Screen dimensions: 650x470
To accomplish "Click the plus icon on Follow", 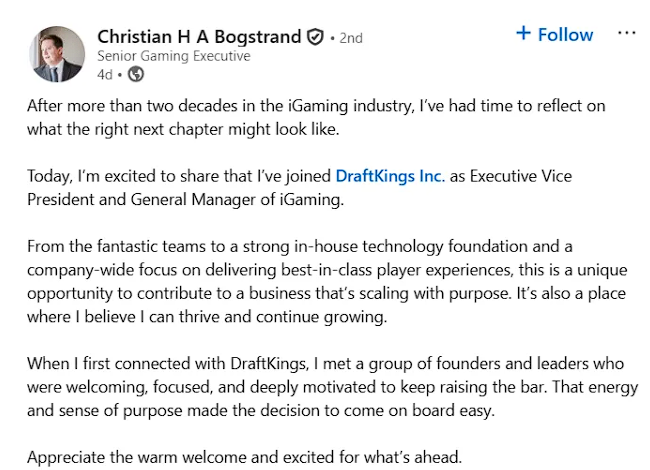I will [x=523, y=34].
